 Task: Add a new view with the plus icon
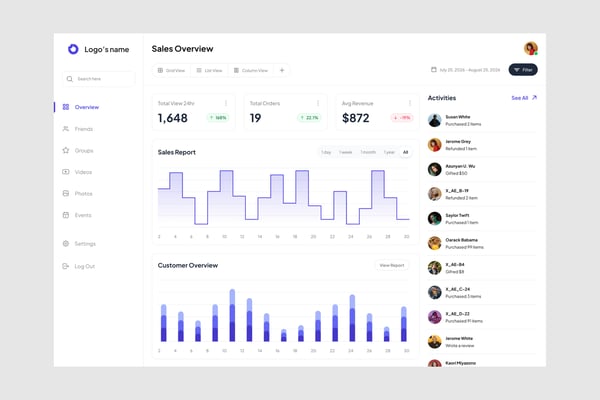point(282,70)
